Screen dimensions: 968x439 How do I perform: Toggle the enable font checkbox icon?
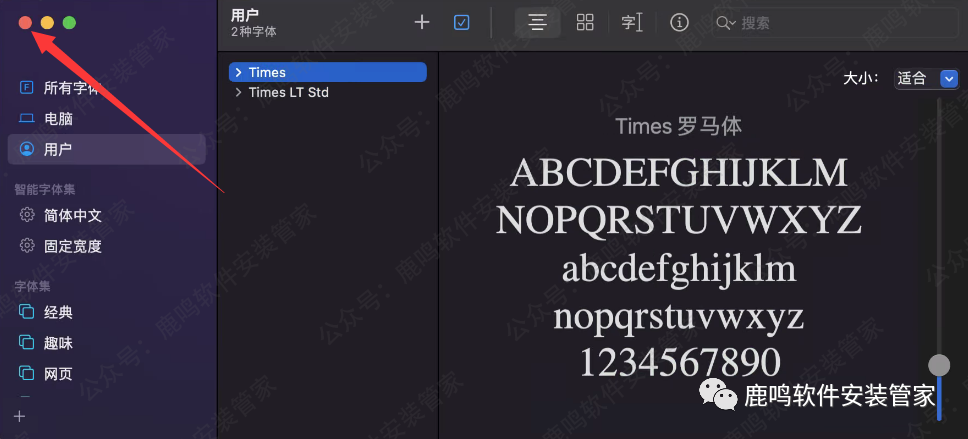462,23
